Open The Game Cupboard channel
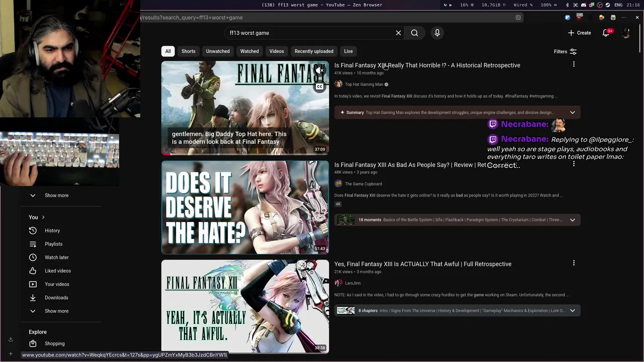Screen dimensions: 644x362 point(363,184)
